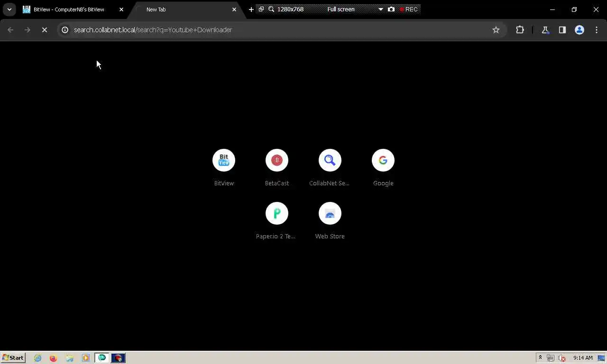
Task: Open the red helmet app taskbar button
Action: click(118, 358)
